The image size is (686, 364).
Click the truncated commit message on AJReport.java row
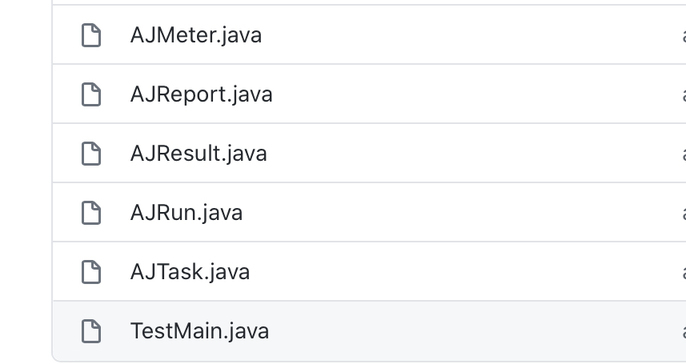click(683, 95)
